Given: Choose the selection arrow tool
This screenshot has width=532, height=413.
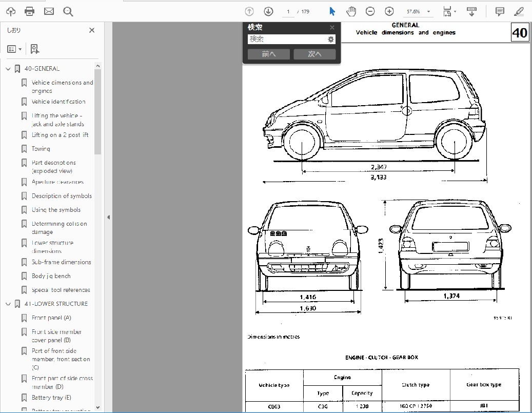Looking at the screenshot, I should 332,11.
